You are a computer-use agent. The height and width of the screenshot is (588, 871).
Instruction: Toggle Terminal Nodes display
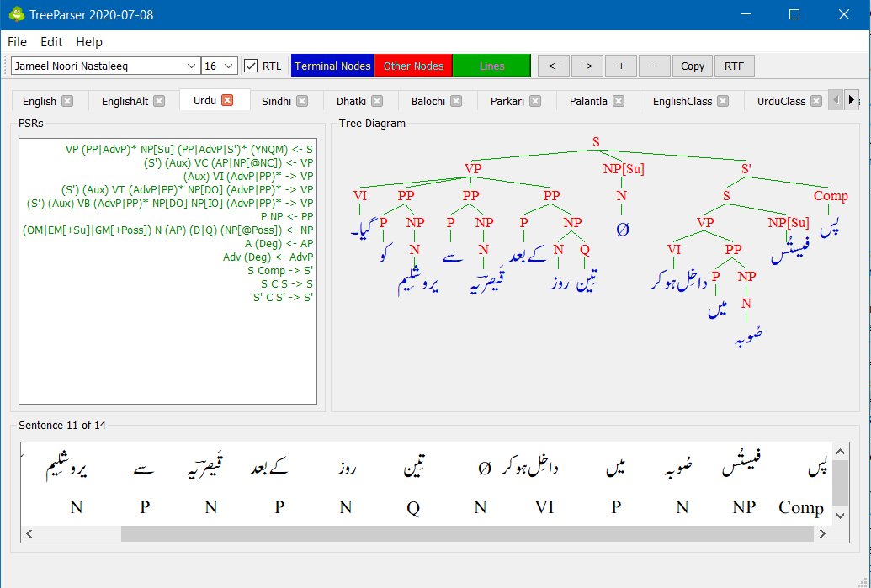click(x=332, y=65)
